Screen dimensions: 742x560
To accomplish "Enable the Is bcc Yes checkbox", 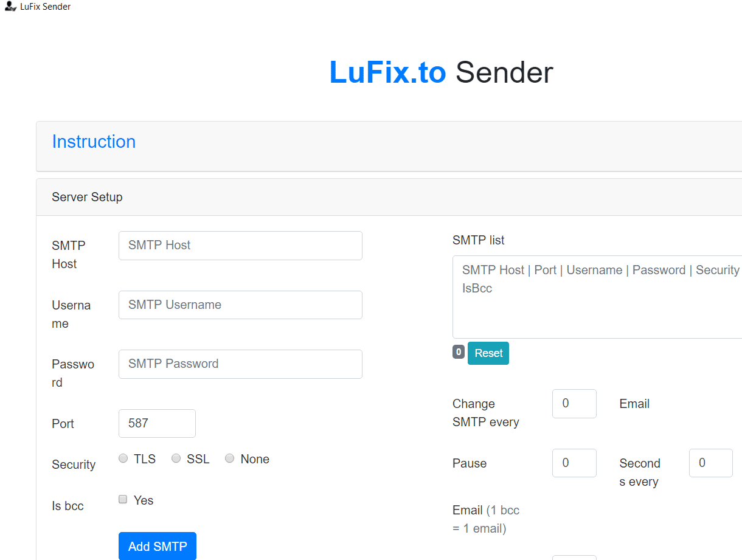I will [122, 499].
